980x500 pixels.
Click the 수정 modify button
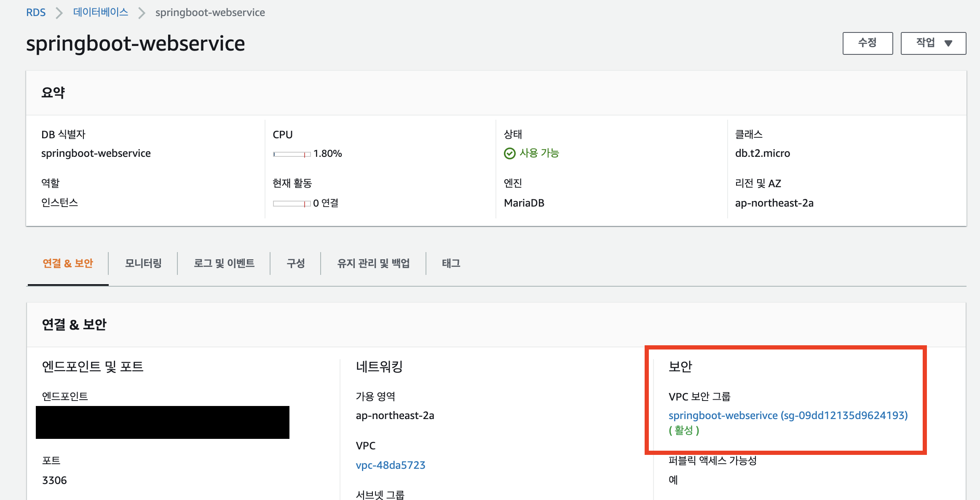pyautogui.click(x=867, y=43)
